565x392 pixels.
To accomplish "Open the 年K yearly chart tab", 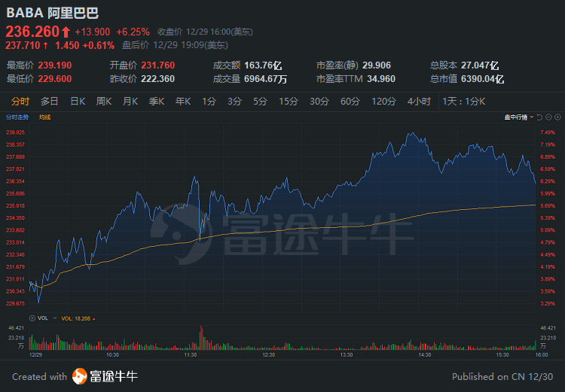I will pos(183,102).
